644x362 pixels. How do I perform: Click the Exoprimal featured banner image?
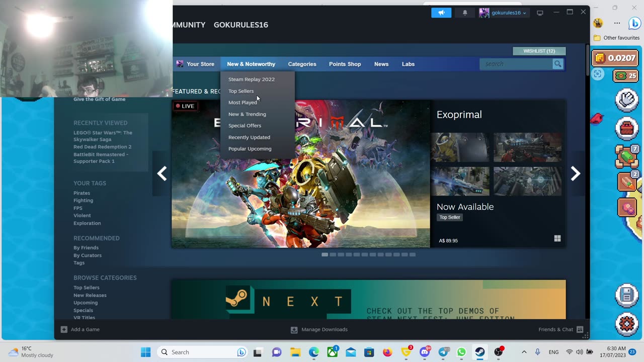coord(301,173)
